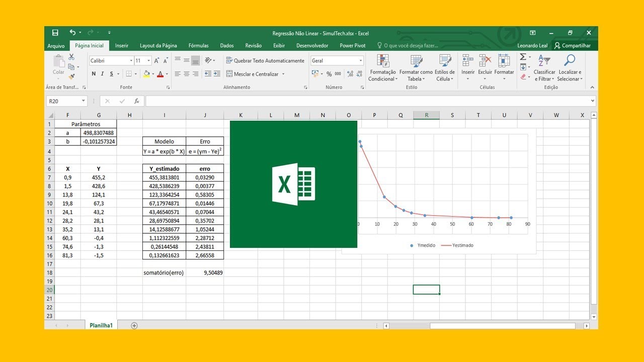
Task: Open Classificar e Filtrar
Action: (544, 68)
